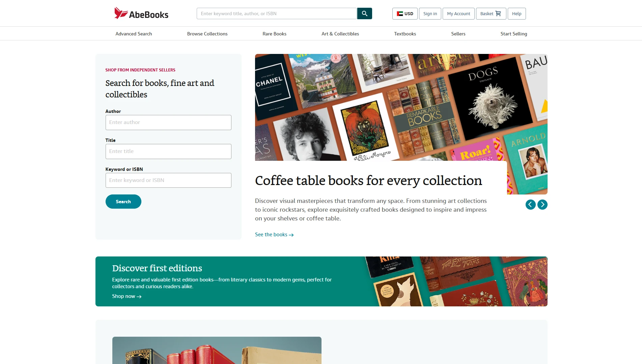This screenshot has width=642, height=364.
Task: Open the USD currency selector
Action: (x=405, y=13)
